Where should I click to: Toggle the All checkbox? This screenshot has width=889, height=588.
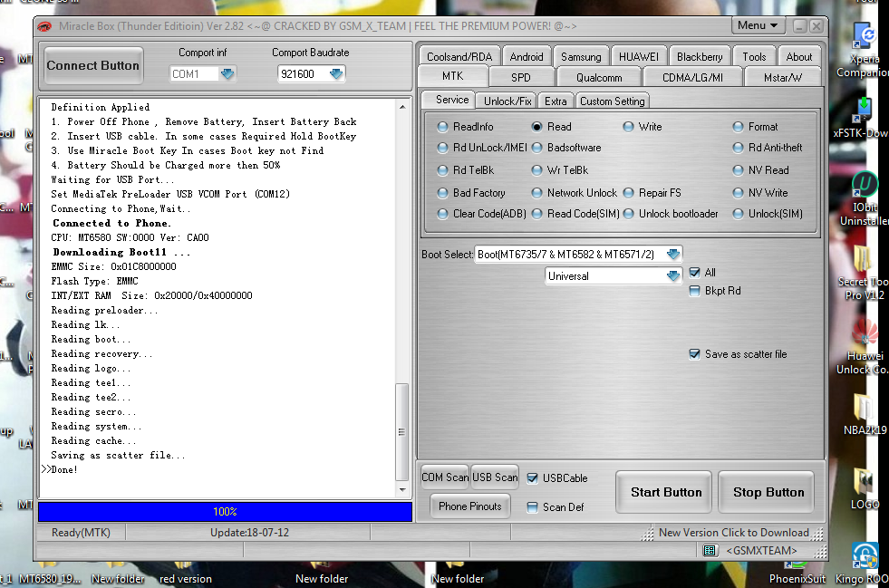694,273
